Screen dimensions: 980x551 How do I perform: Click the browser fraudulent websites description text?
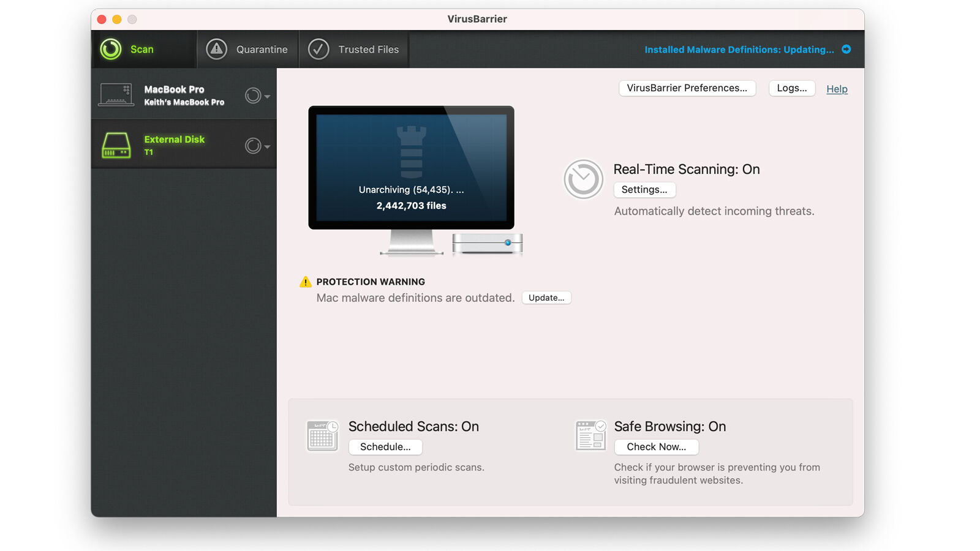coord(717,474)
